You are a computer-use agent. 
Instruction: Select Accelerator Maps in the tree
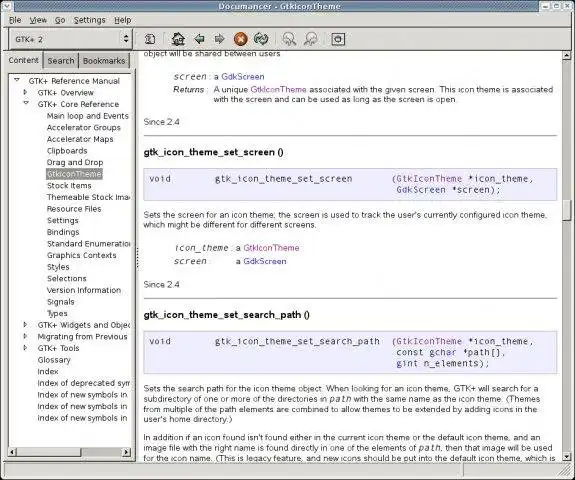click(x=80, y=139)
